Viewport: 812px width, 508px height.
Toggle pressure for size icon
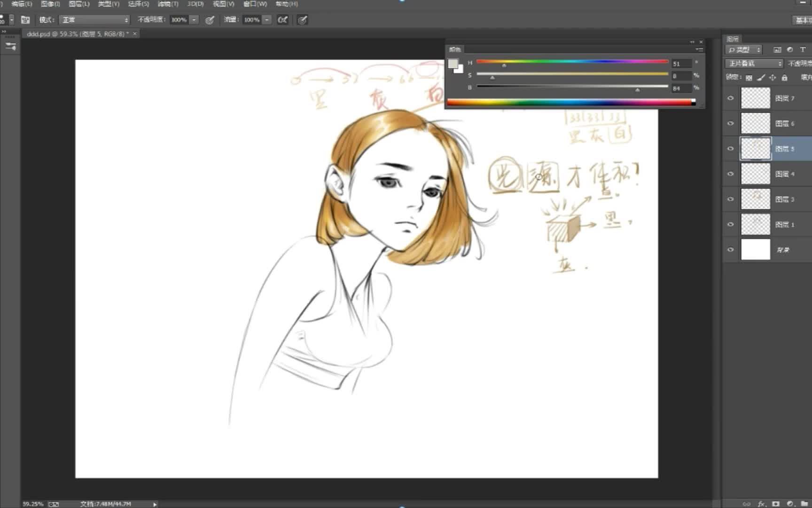coord(303,20)
